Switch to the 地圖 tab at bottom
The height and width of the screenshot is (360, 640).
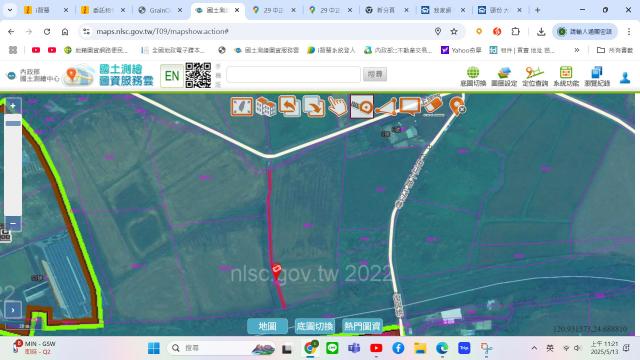[267, 326]
